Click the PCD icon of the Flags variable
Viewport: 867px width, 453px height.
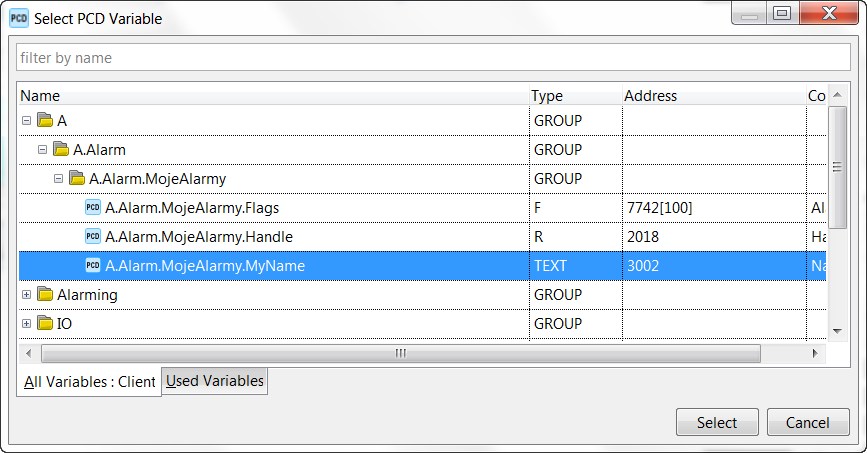pos(93,207)
